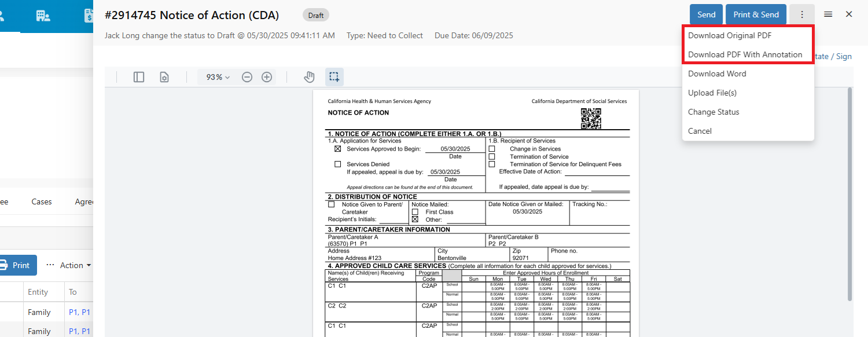This screenshot has height=337, width=868.
Task: Click the Bentonville city value
Action: 452,258
